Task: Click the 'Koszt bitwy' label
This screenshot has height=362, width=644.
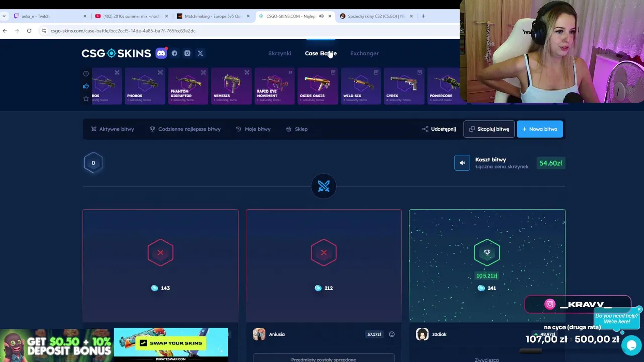Action: 491,160
